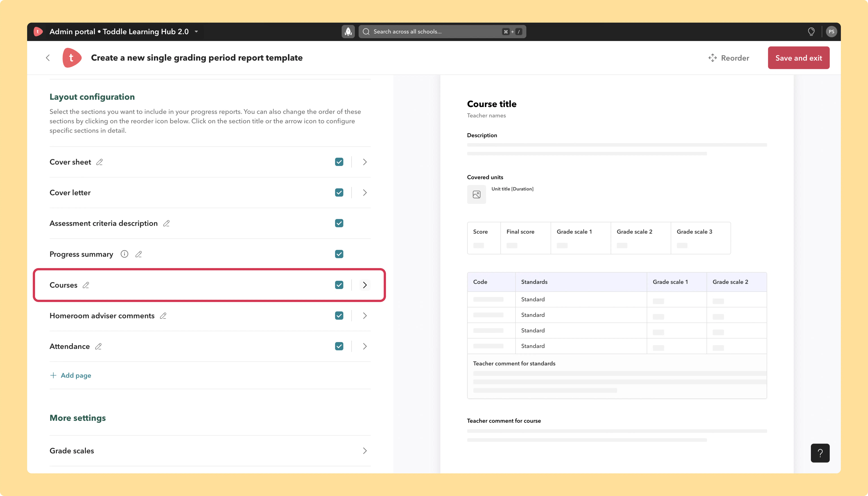868x496 pixels.
Task: Edit the Courses section name
Action: pos(86,285)
